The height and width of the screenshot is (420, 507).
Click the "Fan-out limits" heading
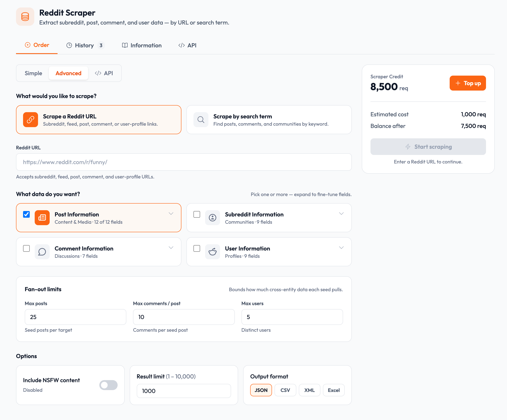(43, 289)
